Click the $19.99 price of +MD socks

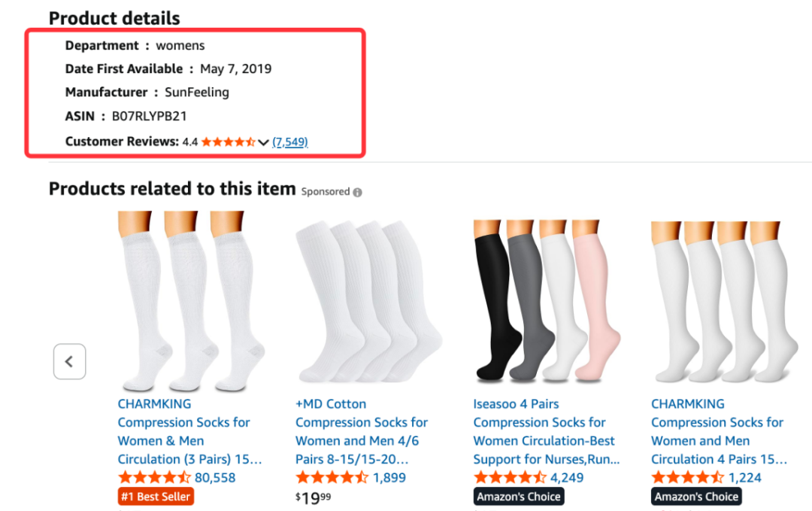(x=314, y=498)
